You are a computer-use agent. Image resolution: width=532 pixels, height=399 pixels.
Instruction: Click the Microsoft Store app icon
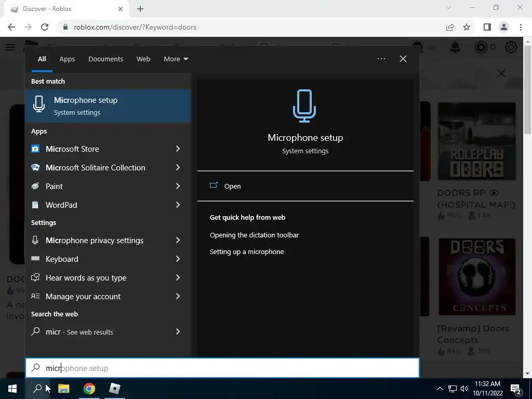(35, 149)
